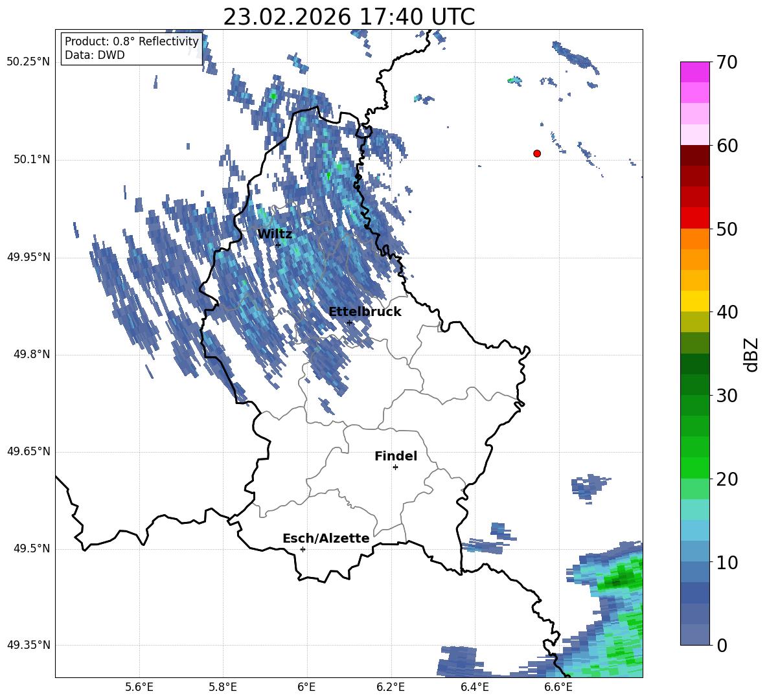The image size is (767, 700).
Task: Click the red dot radar marker
Action: pyautogui.click(x=537, y=153)
